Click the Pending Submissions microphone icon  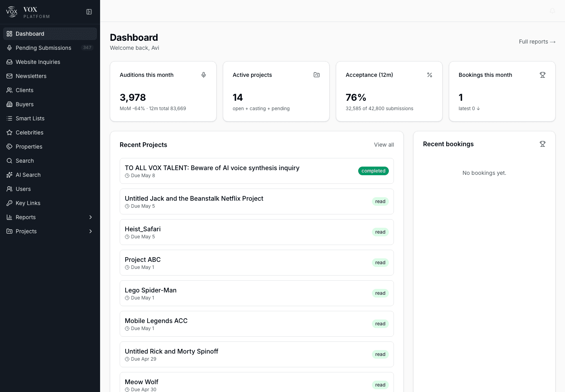click(x=9, y=48)
